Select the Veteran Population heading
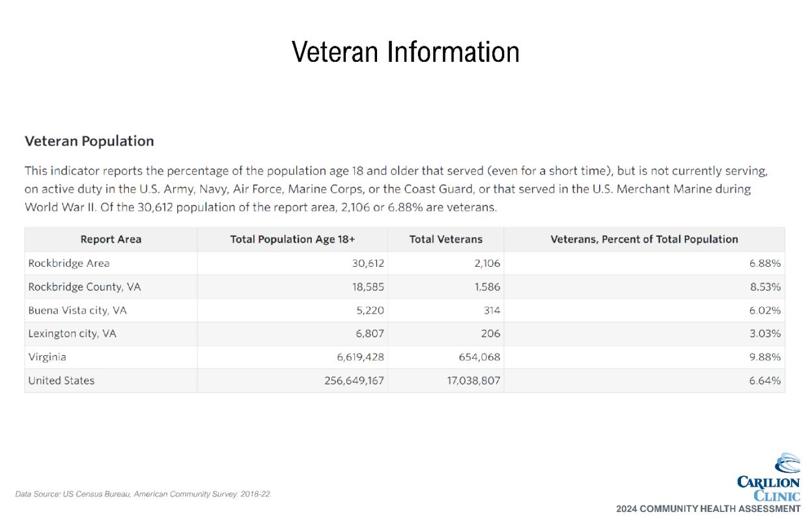Screen dimensions: 812x525 [89, 141]
